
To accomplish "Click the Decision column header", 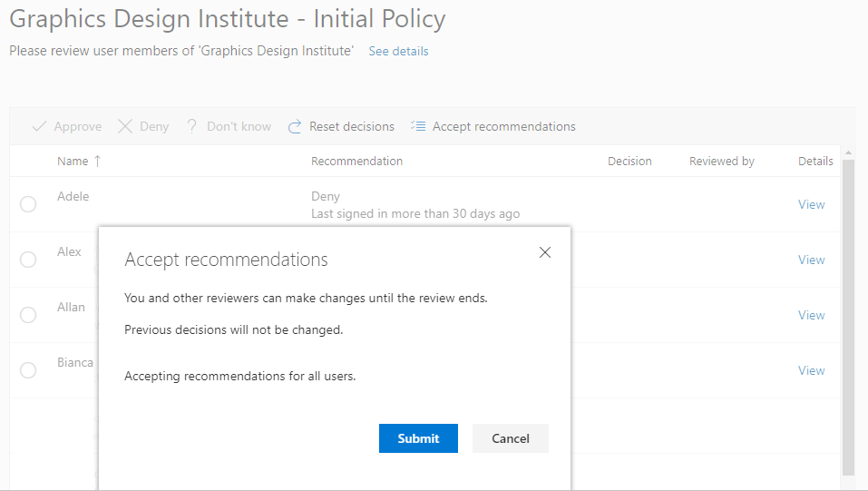I will click(629, 162).
